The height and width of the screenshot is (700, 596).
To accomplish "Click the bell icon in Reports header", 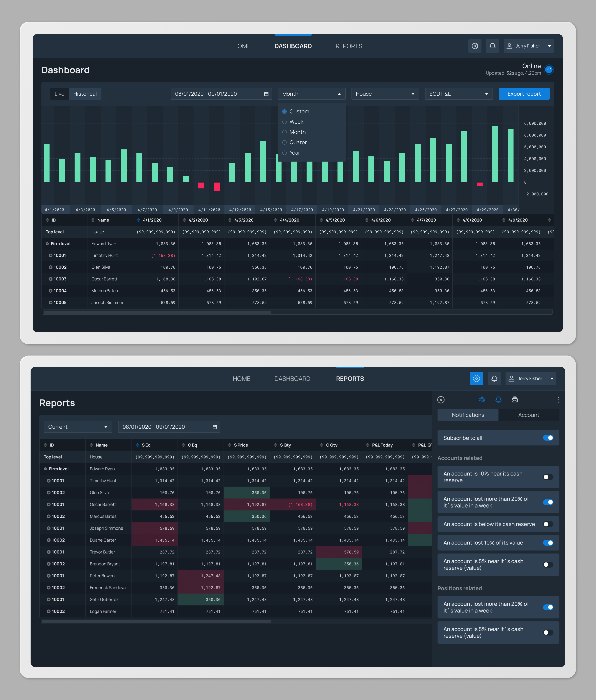I will (494, 379).
